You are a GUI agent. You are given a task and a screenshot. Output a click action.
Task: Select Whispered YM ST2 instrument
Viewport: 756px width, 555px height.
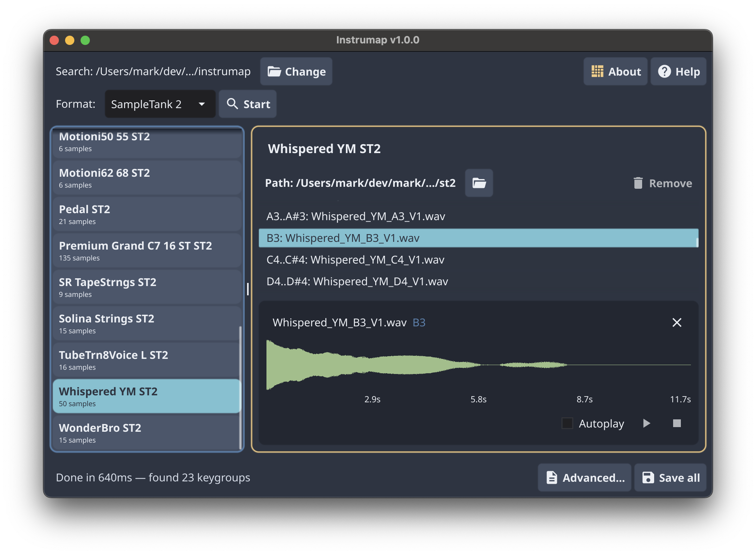[x=147, y=397]
